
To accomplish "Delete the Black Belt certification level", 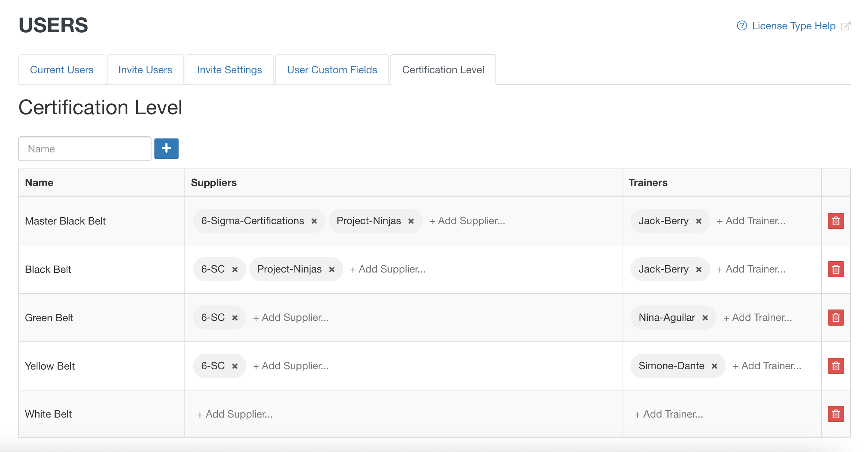I will point(836,269).
